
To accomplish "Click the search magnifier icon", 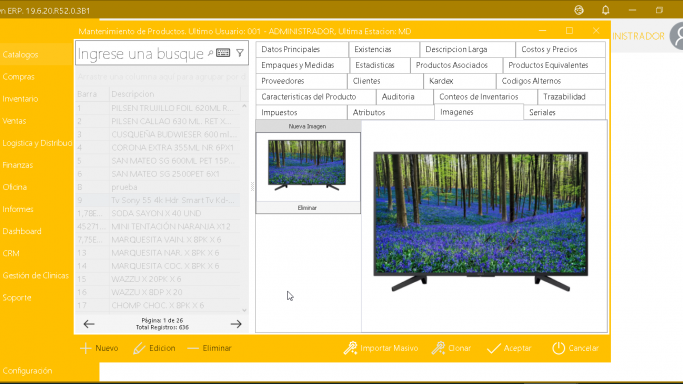I will pyautogui.click(x=210, y=53).
